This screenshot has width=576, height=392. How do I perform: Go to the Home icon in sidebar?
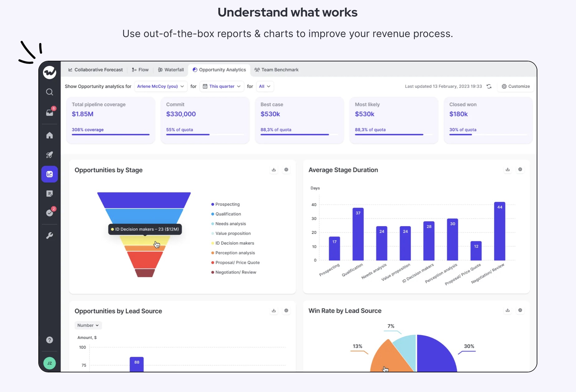click(x=49, y=135)
